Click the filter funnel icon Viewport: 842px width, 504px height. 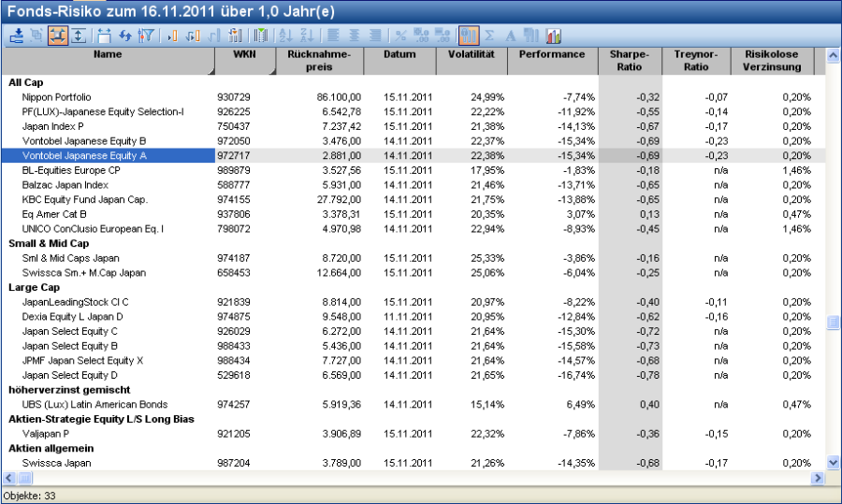click(145, 36)
